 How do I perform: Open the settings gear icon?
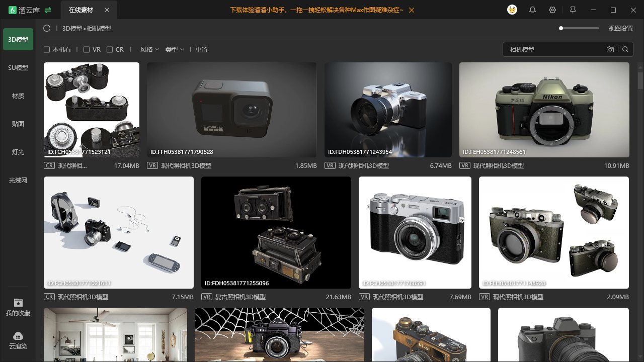click(x=552, y=10)
